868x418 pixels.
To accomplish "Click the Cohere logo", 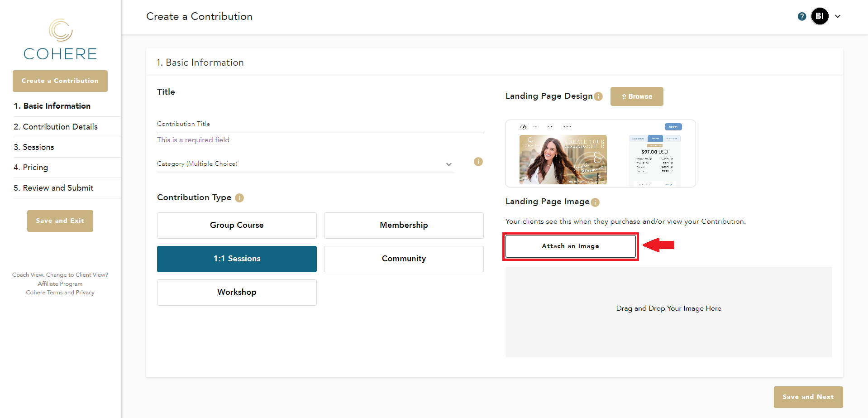I will pos(60,40).
